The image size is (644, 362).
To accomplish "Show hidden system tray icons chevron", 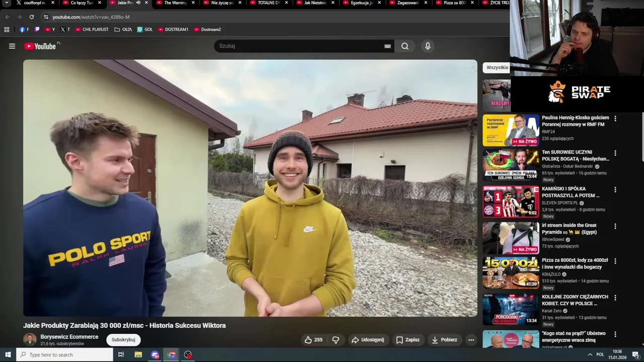I will click(590, 354).
